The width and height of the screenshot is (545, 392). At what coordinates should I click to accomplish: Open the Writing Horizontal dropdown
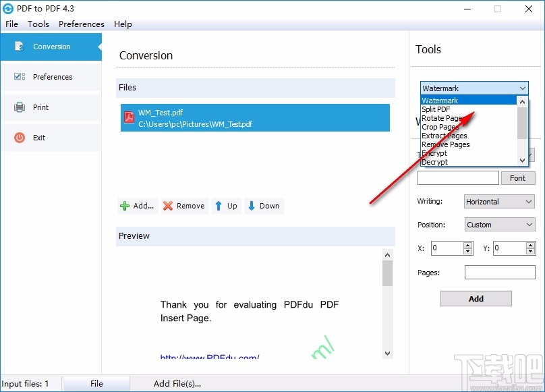click(x=499, y=202)
